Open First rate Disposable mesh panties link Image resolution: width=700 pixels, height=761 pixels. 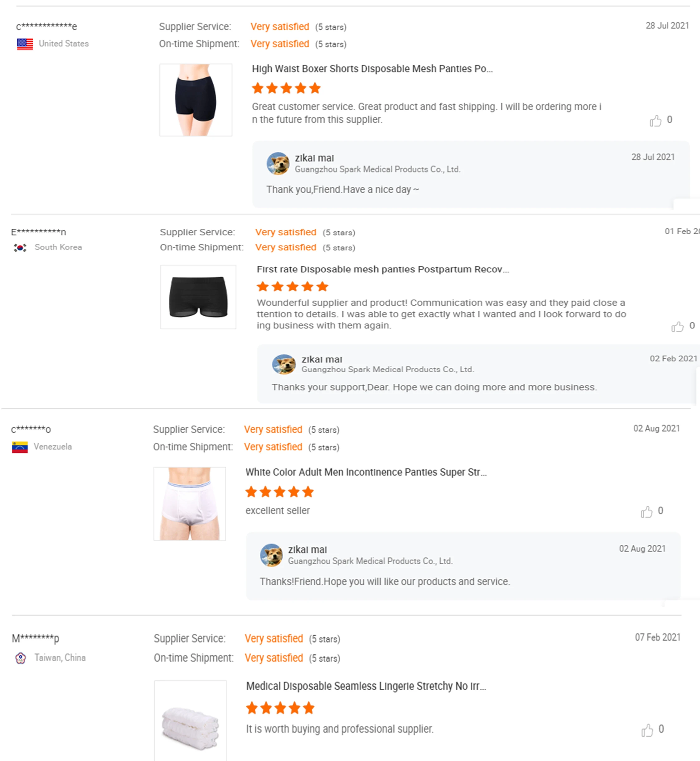point(383,269)
